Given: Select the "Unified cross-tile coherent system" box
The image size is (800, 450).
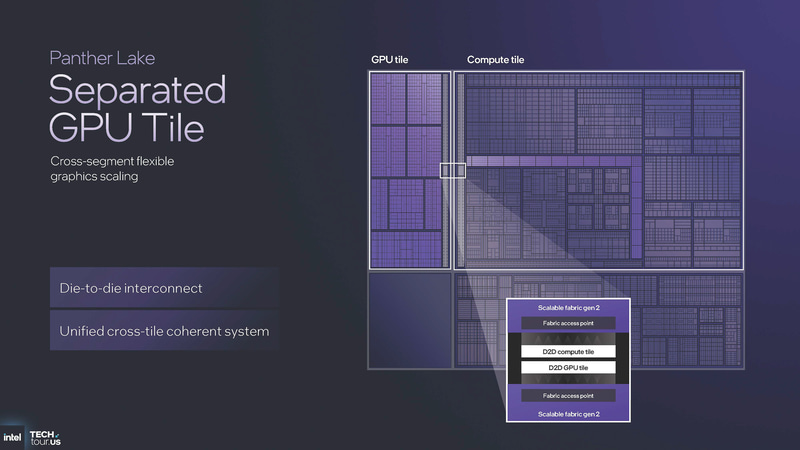Looking at the screenshot, I should pyautogui.click(x=164, y=331).
